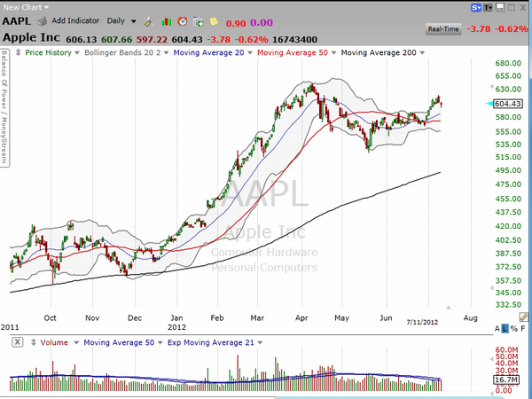Open the Moving Average 200 menu
Screen dimensions: 532x399
coord(422,53)
